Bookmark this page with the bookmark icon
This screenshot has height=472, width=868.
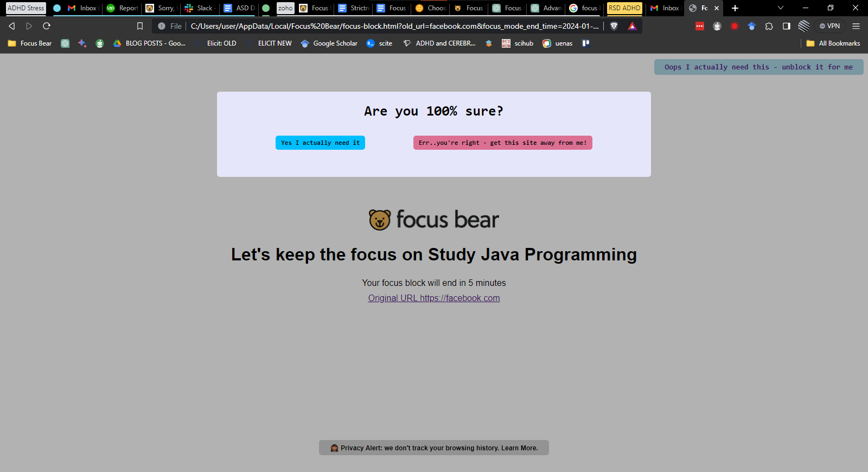(x=140, y=26)
